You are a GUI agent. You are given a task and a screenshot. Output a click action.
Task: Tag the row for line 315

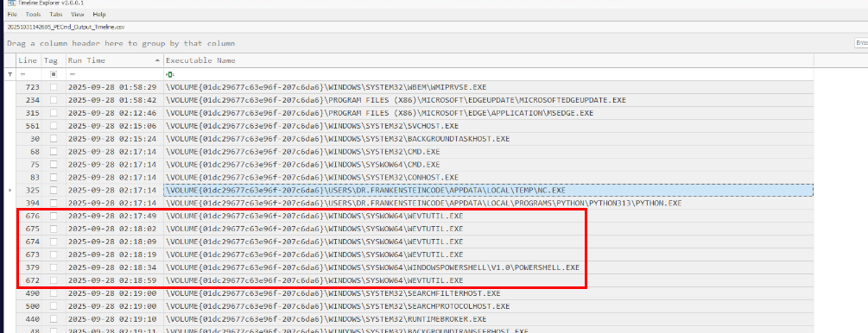click(x=54, y=113)
